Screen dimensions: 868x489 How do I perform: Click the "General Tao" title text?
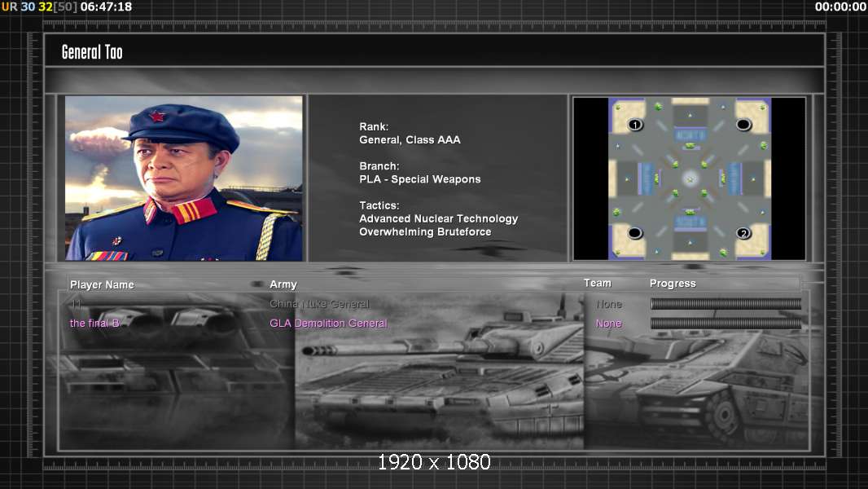tap(92, 52)
